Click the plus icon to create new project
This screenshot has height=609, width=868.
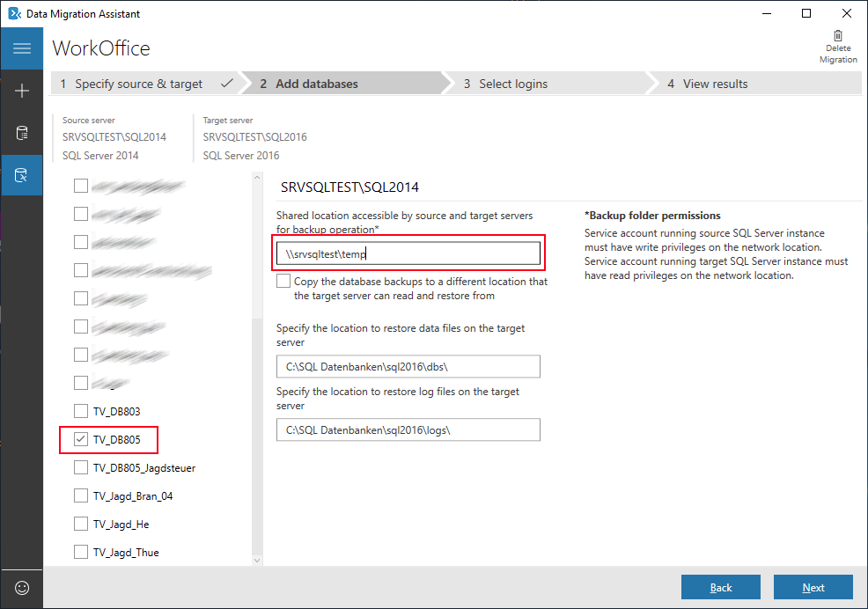pos(22,91)
